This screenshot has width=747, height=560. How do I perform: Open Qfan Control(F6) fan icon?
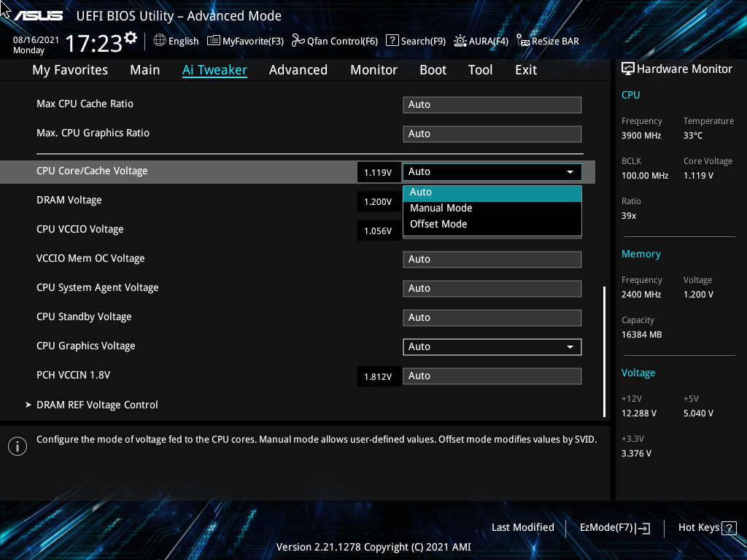tap(298, 41)
